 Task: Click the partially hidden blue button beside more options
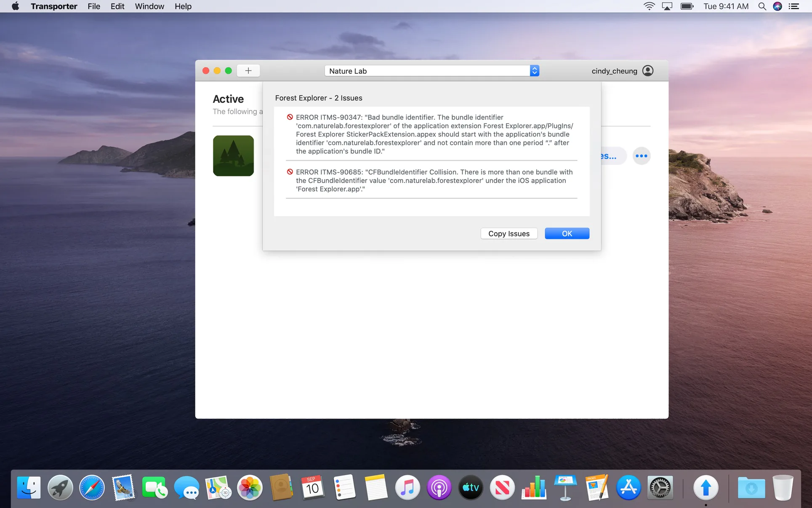614,156
